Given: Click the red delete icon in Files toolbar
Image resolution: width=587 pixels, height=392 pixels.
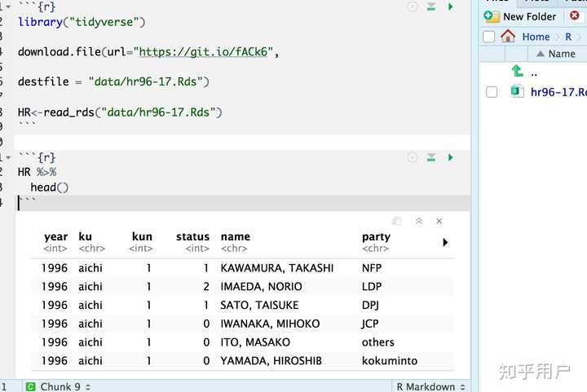Looking at the screenshot, I should 574,15.
